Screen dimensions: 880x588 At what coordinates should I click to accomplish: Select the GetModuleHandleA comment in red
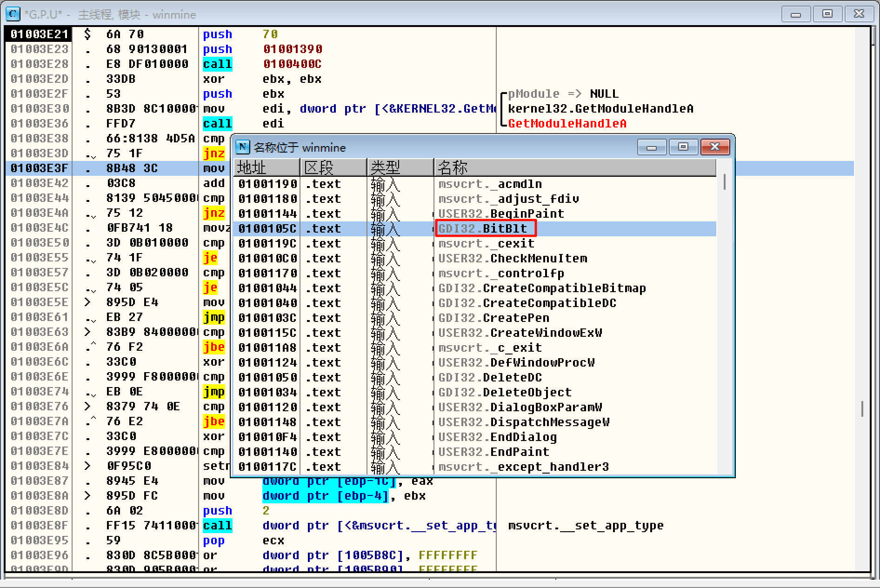click(x=567, y=123)
